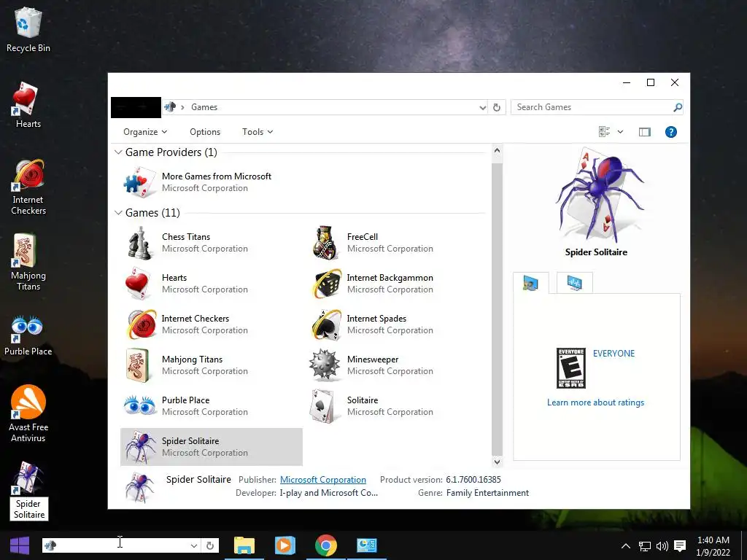Viewport: 747px width, 560px height.
Task: Click product version 6.1.7600.16385
Action: (x=473, y=480)
